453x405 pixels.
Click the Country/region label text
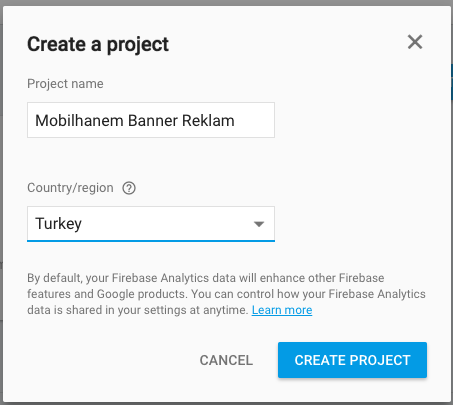(70, 188)
